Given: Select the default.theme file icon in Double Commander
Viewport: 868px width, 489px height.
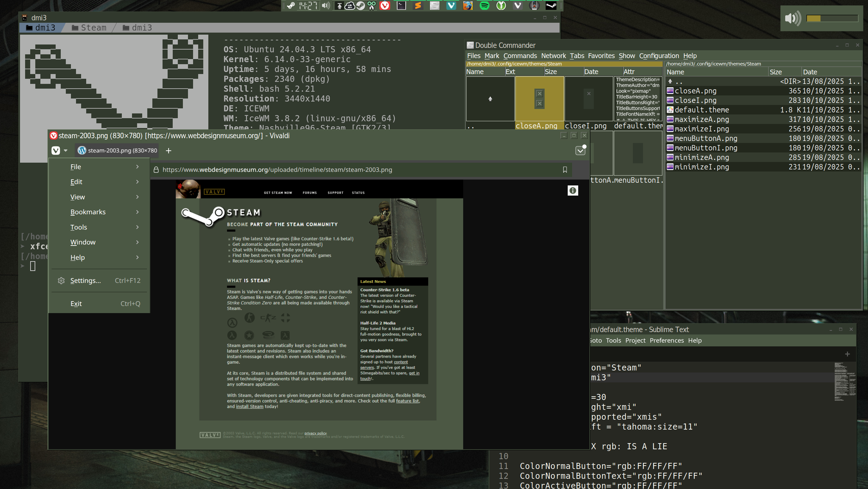Looking at the screenshot, I should click(x=670, y=110).
